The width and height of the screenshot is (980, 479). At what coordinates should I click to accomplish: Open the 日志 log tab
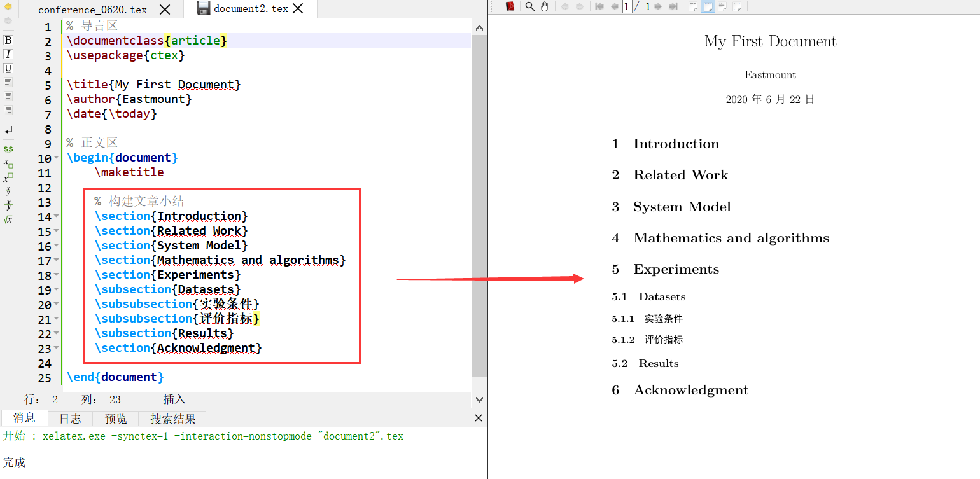pyautogui.click(x=70, y=419)
